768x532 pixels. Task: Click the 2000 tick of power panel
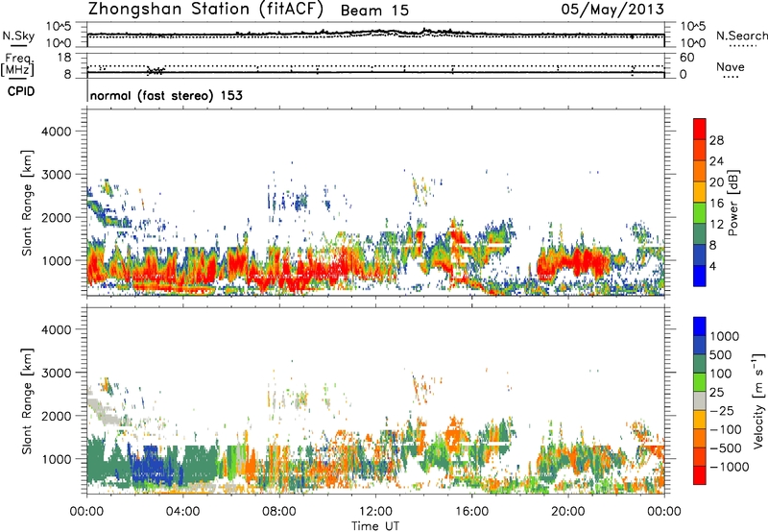(x=56, y=217)
